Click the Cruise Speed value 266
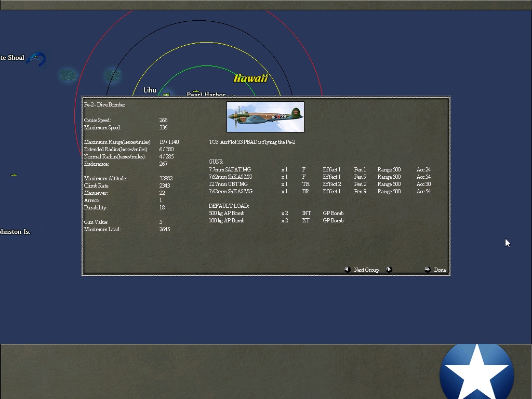 coord(163,120)
